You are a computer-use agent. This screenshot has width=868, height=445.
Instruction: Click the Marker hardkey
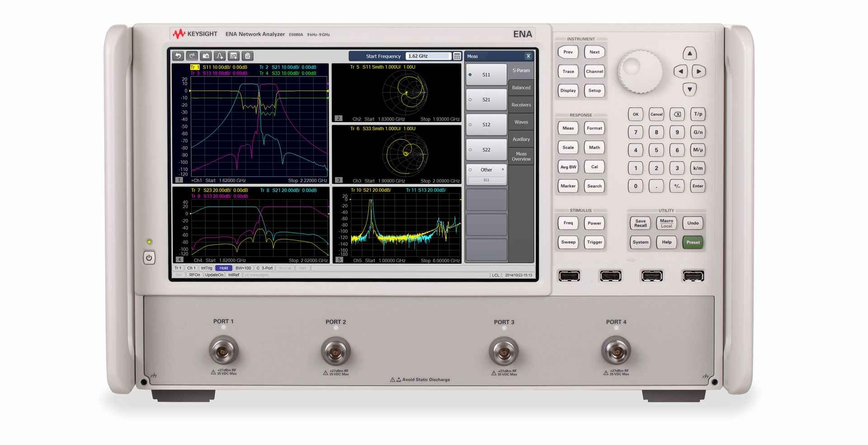[568, 186]
